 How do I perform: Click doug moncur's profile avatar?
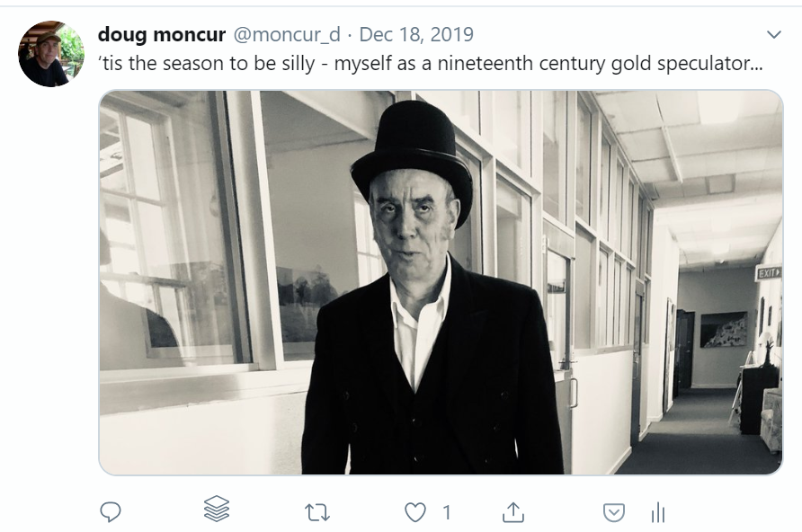coord(50,54)
